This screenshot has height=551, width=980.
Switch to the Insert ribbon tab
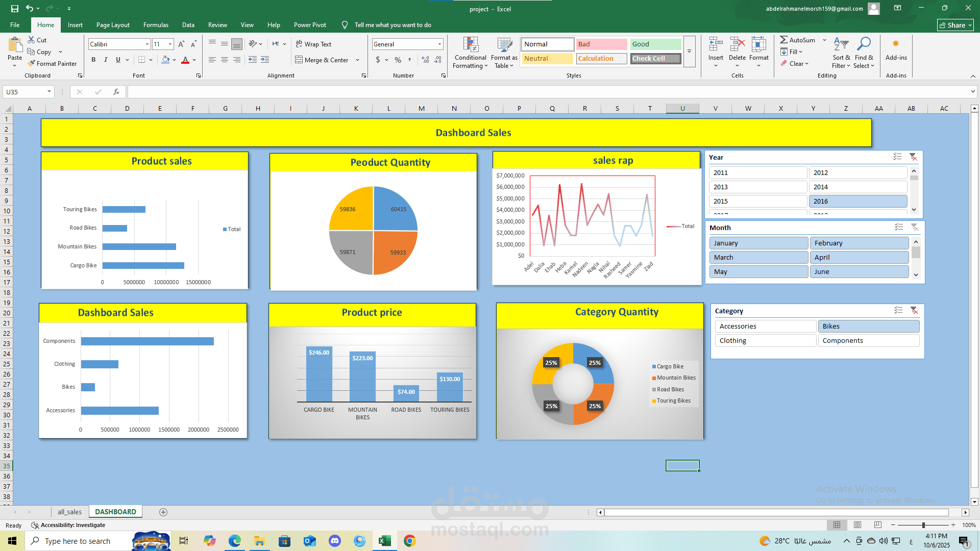(x=75, y=24)
